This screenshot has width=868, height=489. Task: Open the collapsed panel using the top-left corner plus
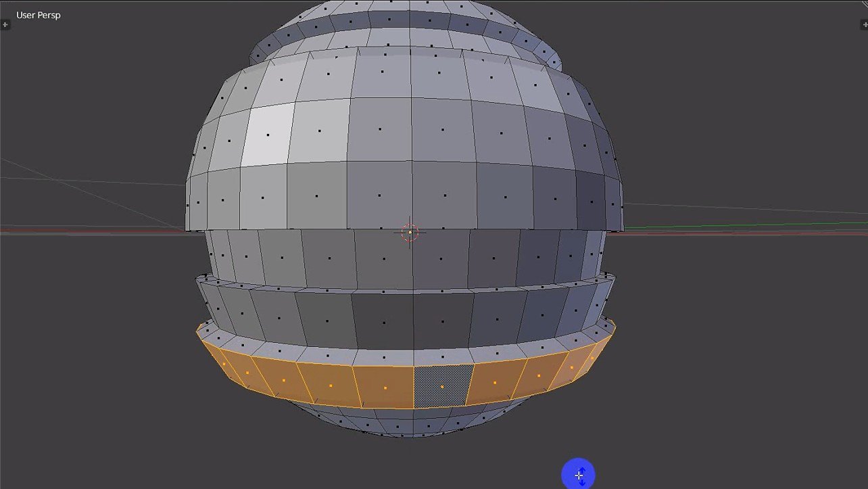click(x=5, y=25)
